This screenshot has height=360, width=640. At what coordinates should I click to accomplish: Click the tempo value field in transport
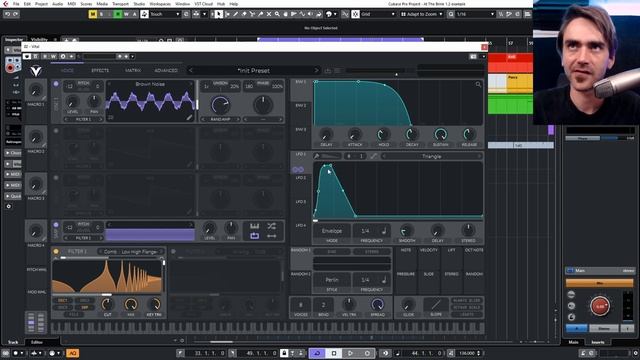(467, 353)
